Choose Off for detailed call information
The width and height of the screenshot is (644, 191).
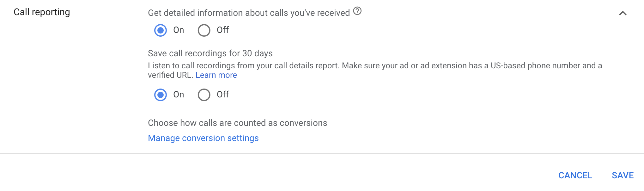pos(204,30)
